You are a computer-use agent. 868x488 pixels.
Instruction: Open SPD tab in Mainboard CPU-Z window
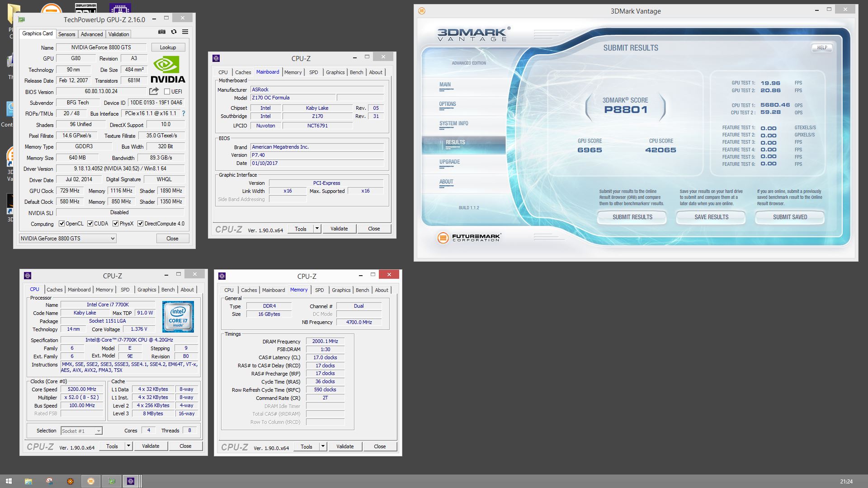[314, 72]
